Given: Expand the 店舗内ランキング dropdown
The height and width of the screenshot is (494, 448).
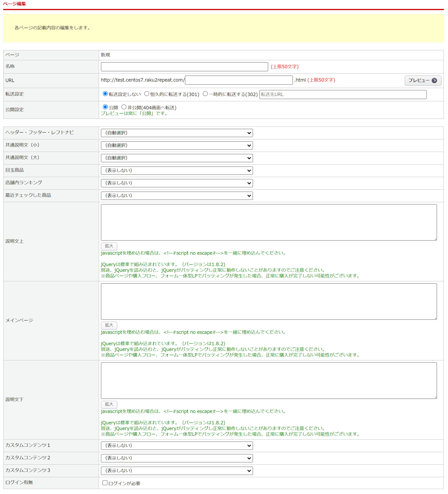Looking at the screenshot, I should tap(177, 183).
